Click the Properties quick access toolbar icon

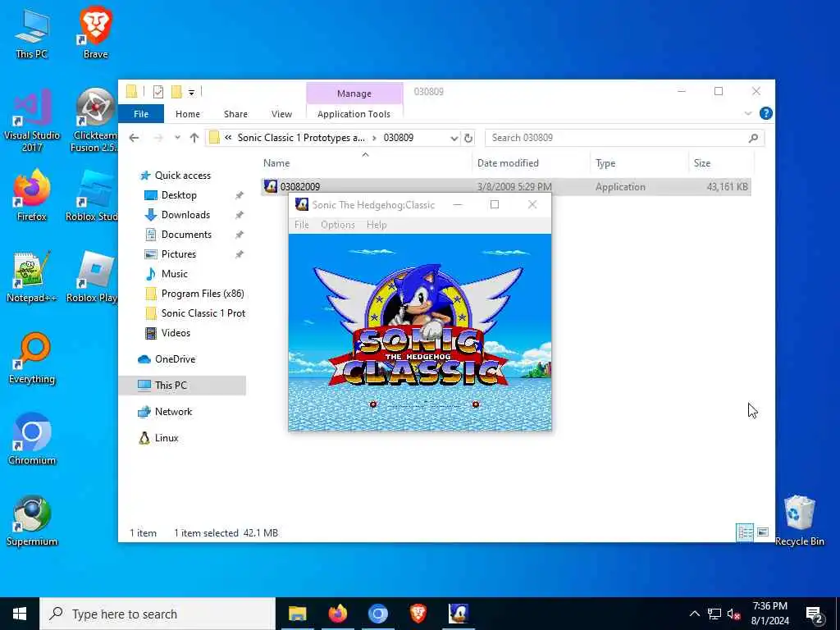pos(158,92)
